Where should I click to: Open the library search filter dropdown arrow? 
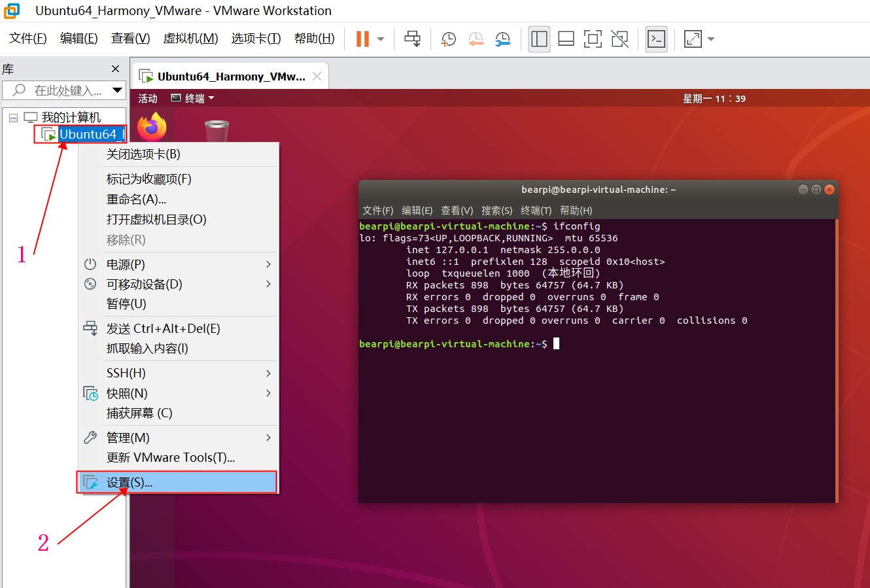coord(118,90)
